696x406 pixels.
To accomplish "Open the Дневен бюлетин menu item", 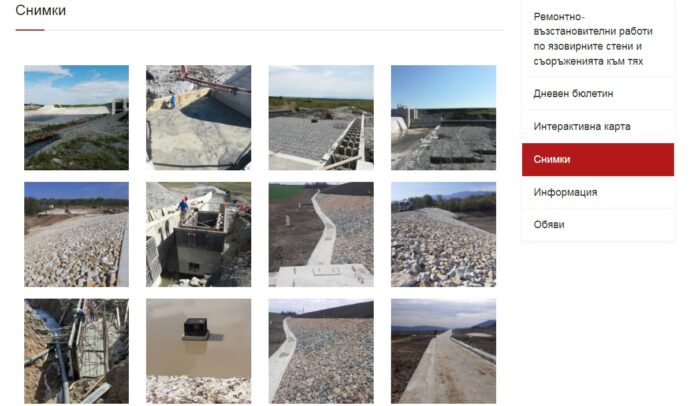I will click(597, 94).
